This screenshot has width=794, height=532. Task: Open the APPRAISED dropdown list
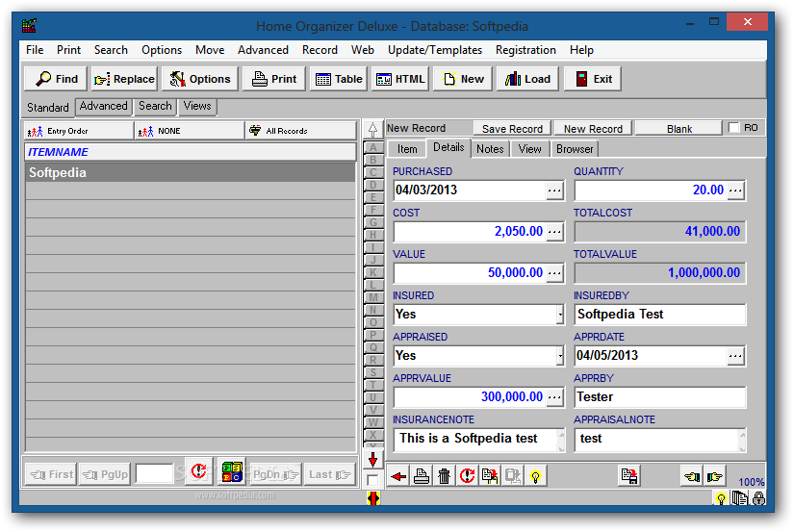pyautogui.click(x=560, y=356)
